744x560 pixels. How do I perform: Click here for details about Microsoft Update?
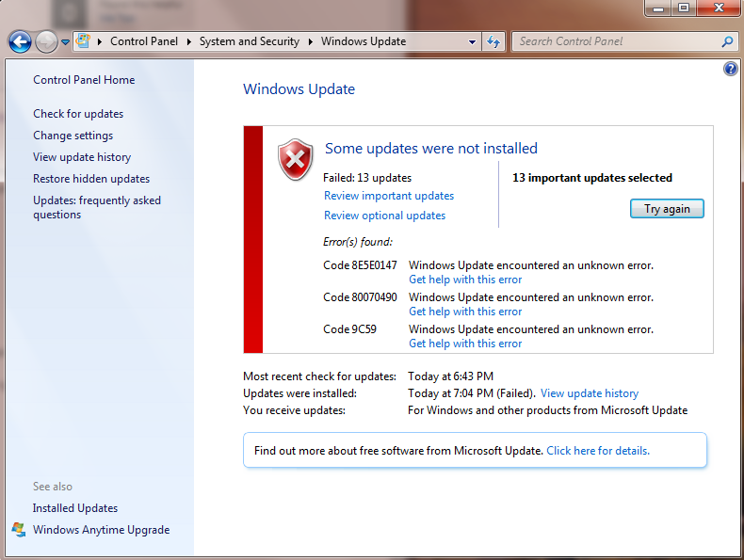coord(598,451)
